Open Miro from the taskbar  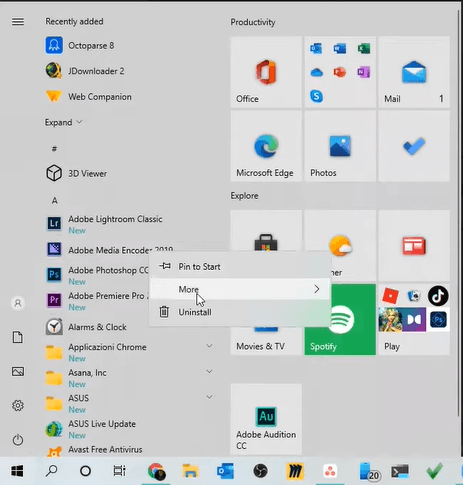295,471
